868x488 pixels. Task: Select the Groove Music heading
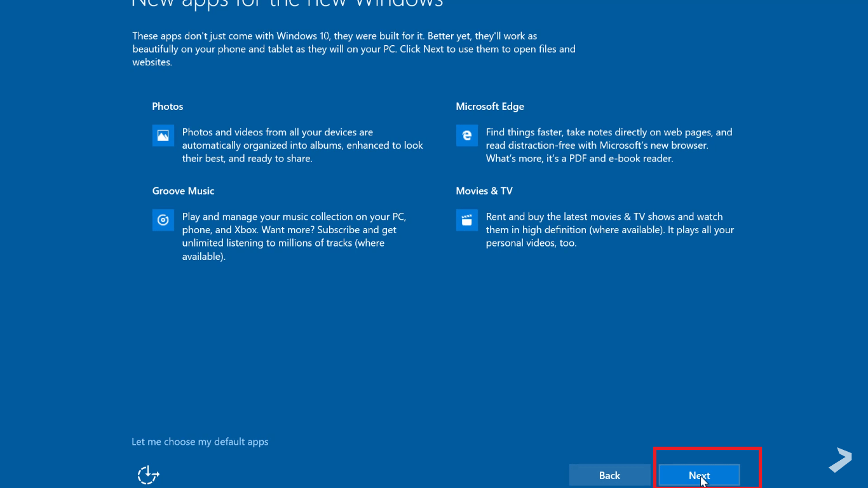coord(183,191)
